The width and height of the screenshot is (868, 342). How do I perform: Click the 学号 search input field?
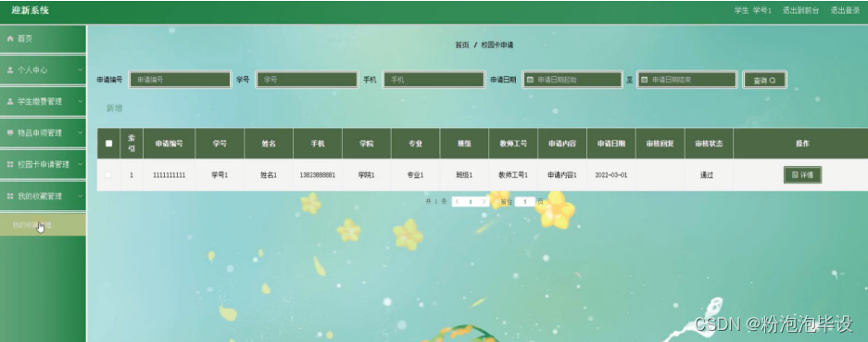[307, 80]
